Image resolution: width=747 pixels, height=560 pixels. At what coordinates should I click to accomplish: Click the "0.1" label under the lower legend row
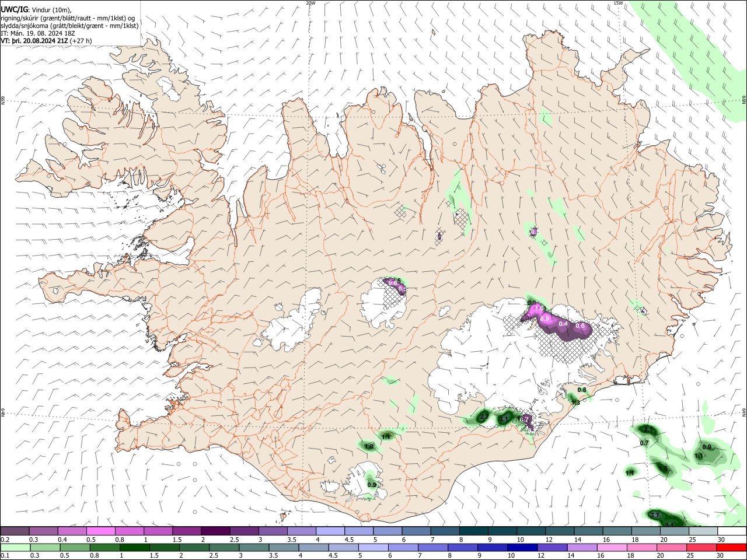click(x=5, y=556)
